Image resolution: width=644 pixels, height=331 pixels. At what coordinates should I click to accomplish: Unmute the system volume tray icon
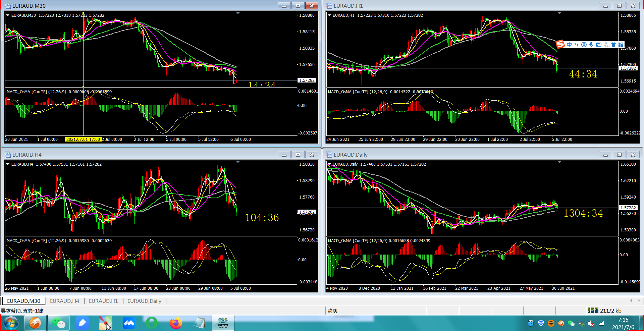point(591,323)
